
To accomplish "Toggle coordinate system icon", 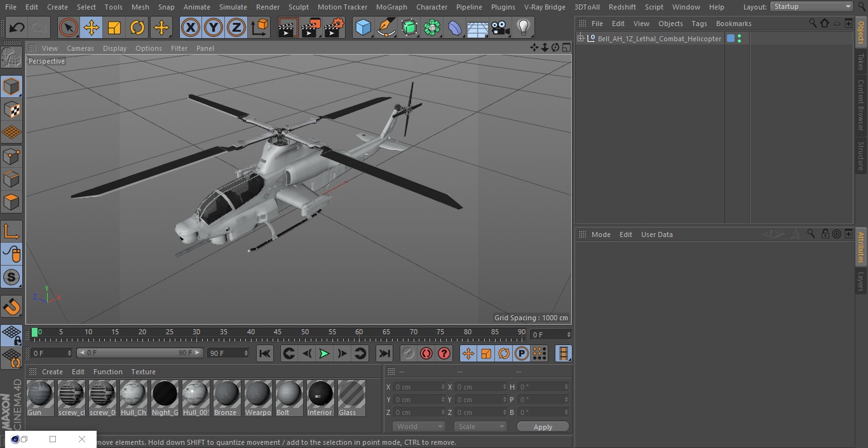I will point(260,28).
